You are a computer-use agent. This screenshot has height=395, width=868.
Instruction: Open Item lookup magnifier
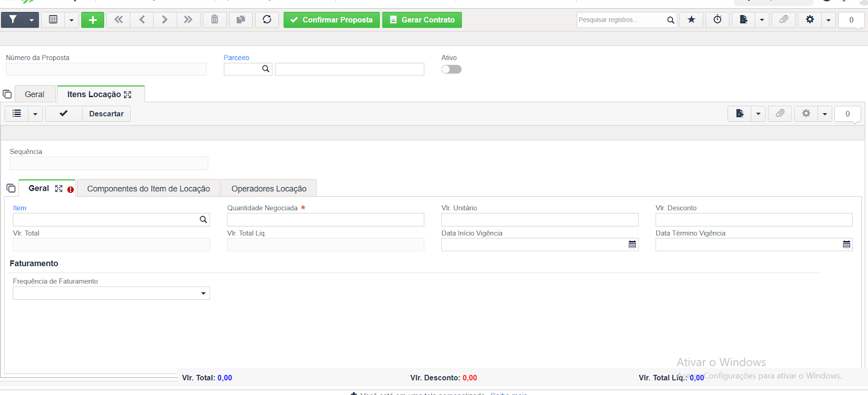coord(203,219)
